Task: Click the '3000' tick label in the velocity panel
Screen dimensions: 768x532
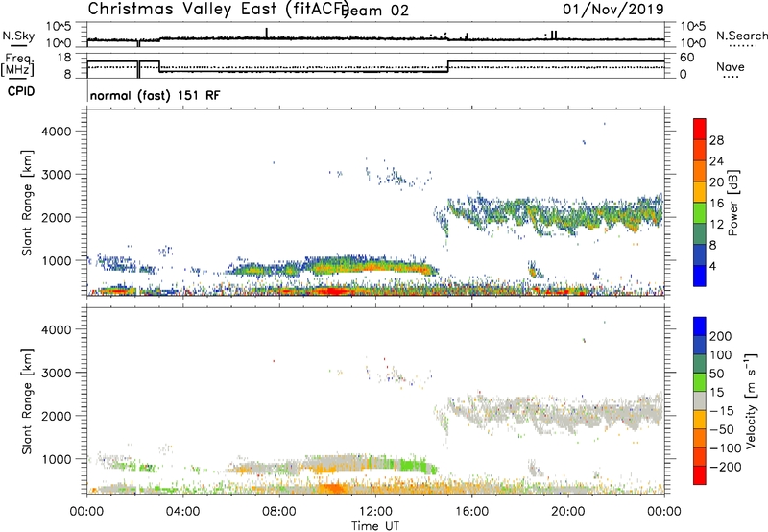Action: (x=57, y=373)
